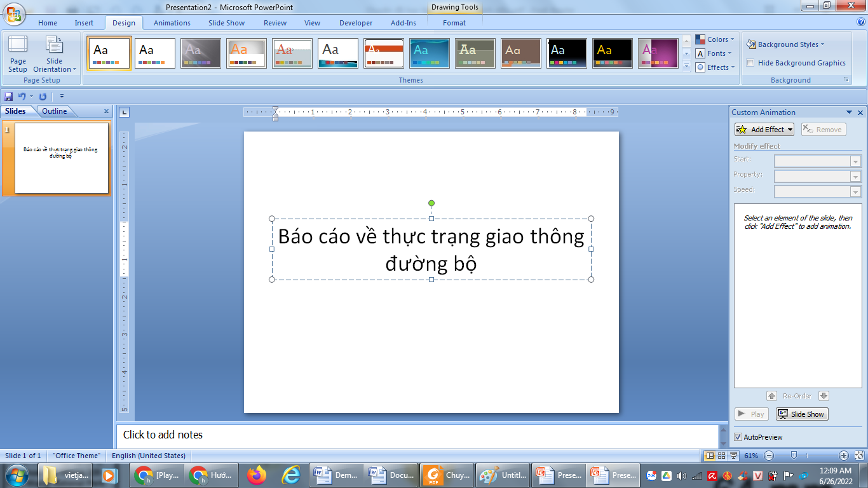The height and width of the screenshot is (488, 868).
Task: Click the Undo arrow icon
Action: 22,97
